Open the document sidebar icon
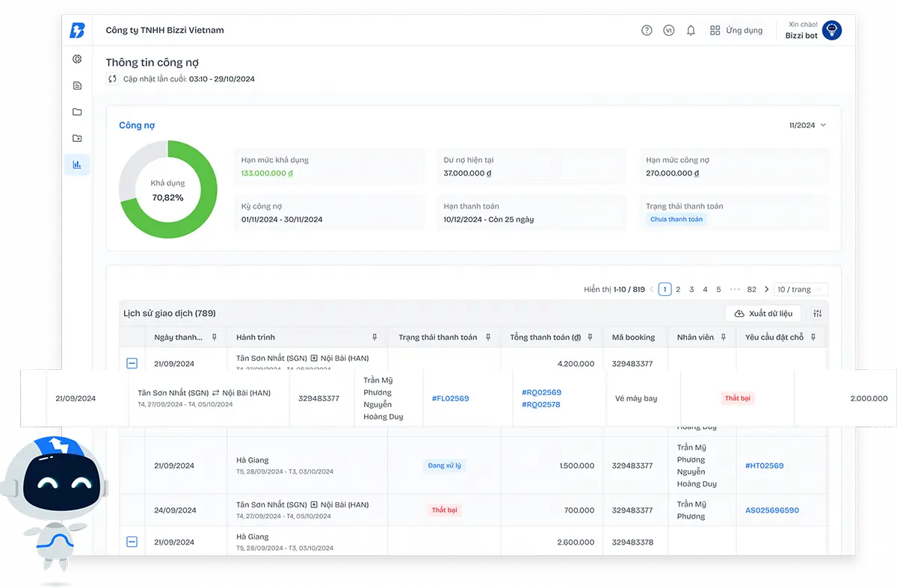This screenshot has width=897, height=588. 77,86
